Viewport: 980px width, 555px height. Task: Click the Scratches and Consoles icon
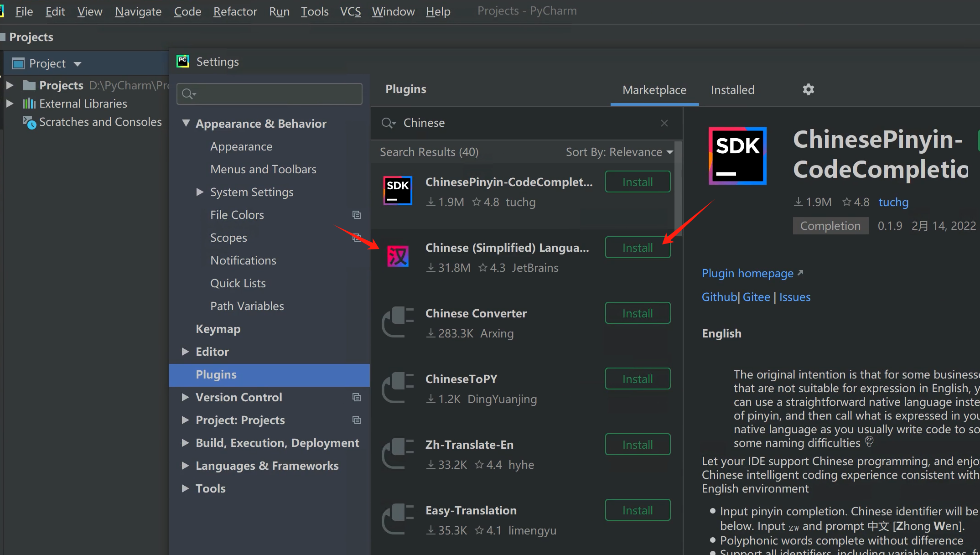point(29,122)
